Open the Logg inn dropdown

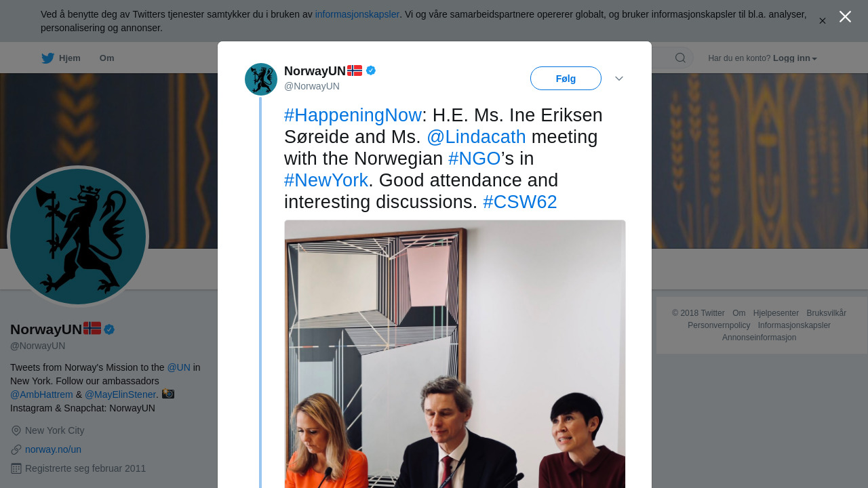pos(795,58)
